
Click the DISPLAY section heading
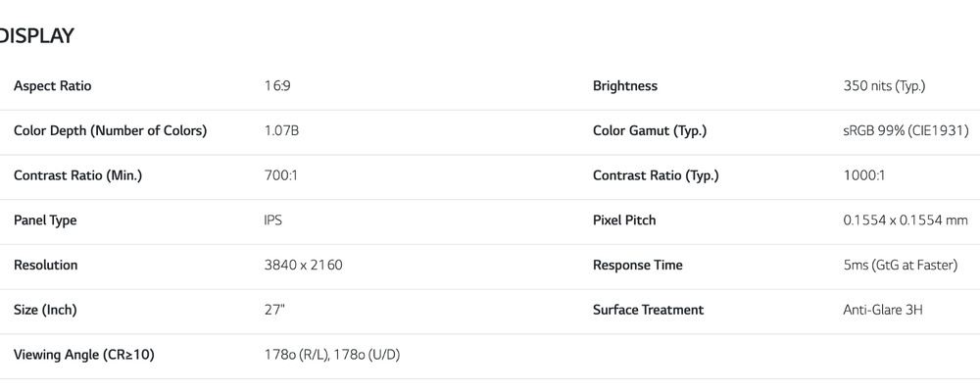click(35, 36)
